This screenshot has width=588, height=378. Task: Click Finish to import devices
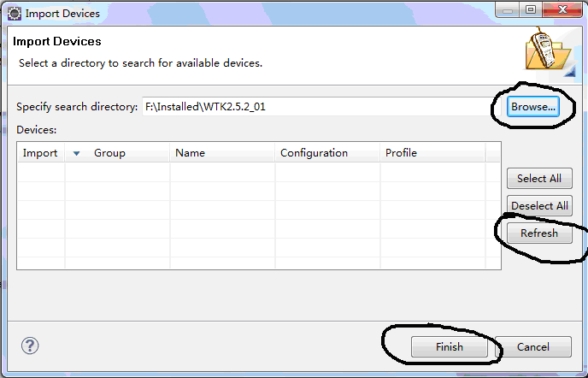point(450,347)
